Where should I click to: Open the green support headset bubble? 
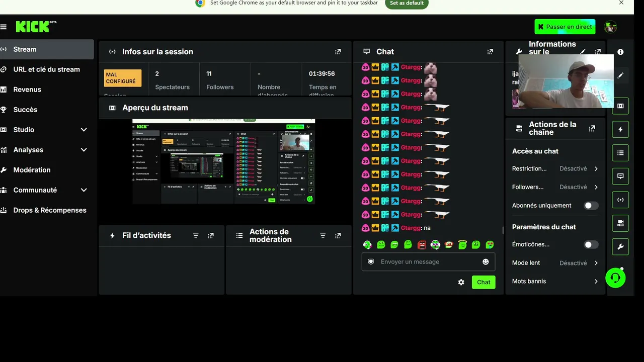click(615, 278)
